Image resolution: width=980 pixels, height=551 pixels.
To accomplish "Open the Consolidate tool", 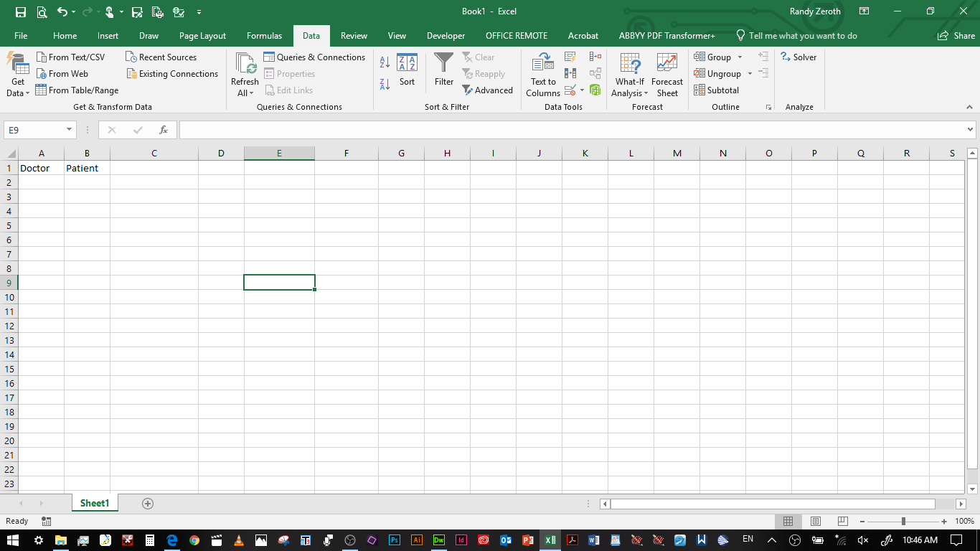I will [x=594, y=57].
